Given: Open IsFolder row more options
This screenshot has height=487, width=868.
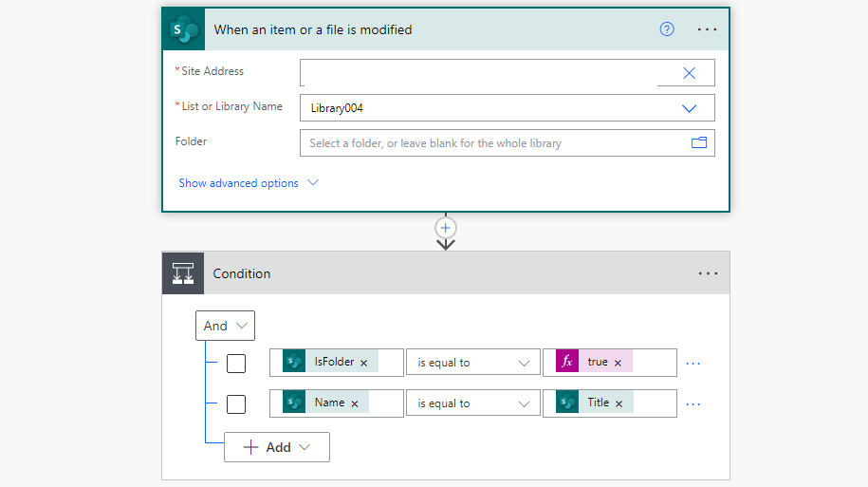Looking at the screenshot, I should [693, 364].
